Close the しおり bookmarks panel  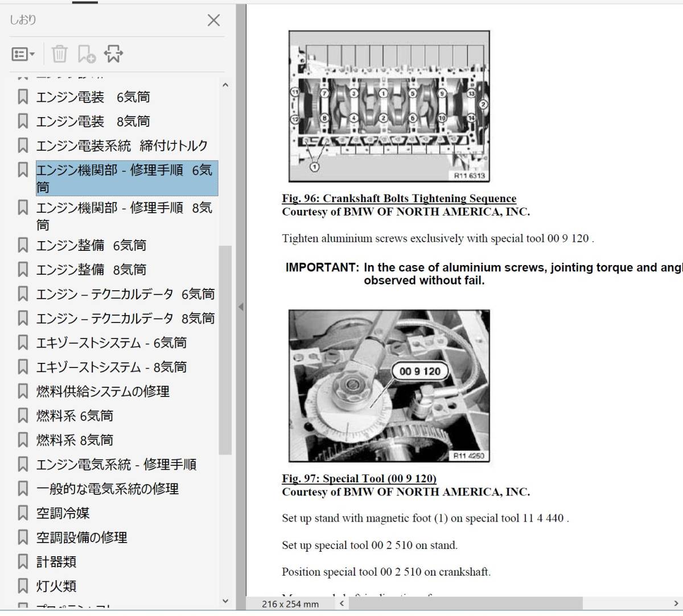[213, 20]
